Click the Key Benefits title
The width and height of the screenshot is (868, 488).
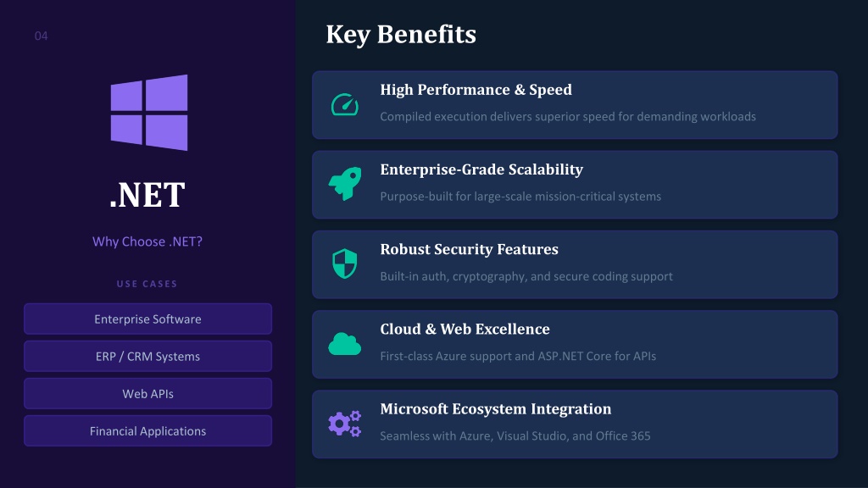(401, 34)
